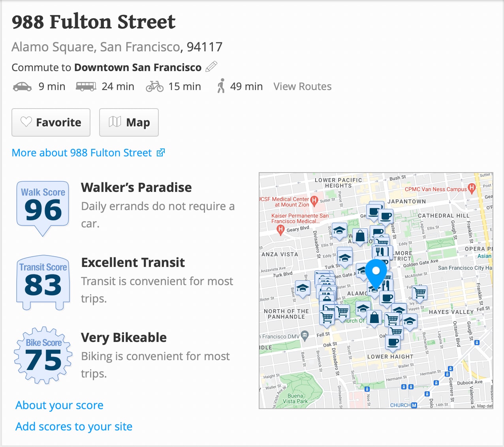The width and height of the screenshot is (504, 447).
Task: Select the bicycle commute time icon
Action: 154,86
